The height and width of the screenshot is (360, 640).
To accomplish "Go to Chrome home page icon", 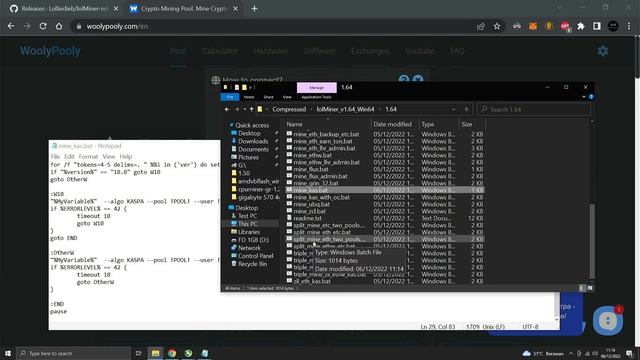I will pyautogui.click(x=59, y=26).
